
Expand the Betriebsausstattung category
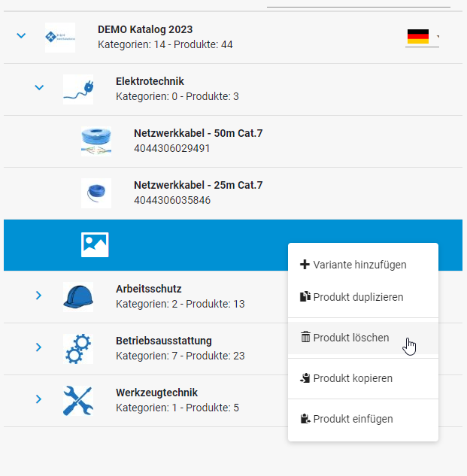(38, 347)
